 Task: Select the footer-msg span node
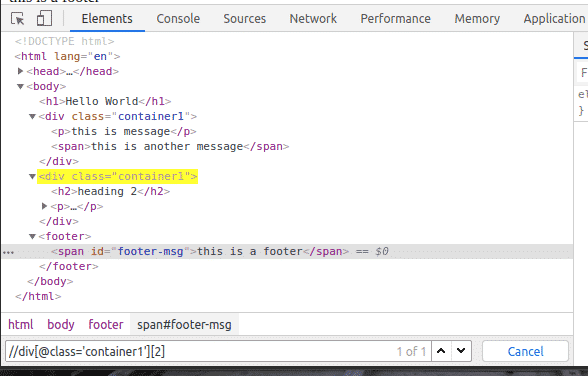[200, 251]
